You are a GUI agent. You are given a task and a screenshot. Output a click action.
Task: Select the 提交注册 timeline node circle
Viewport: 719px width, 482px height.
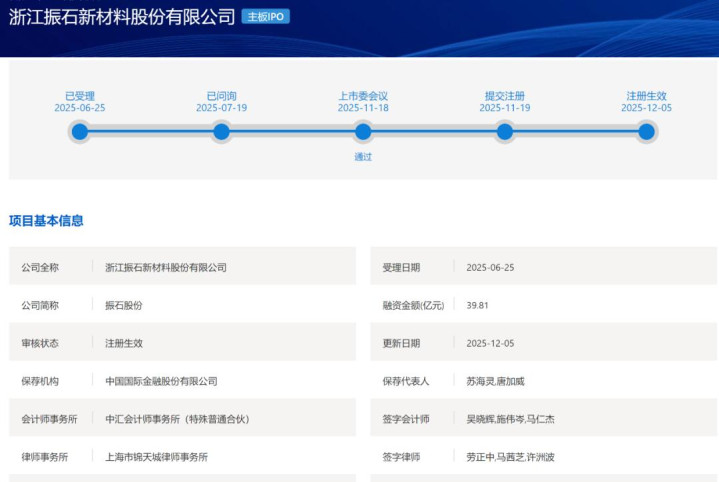tap(505, 132)
